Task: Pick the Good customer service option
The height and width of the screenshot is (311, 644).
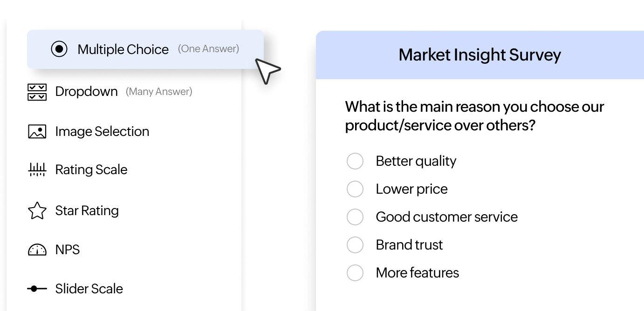Action: click(x=355, y=217)
